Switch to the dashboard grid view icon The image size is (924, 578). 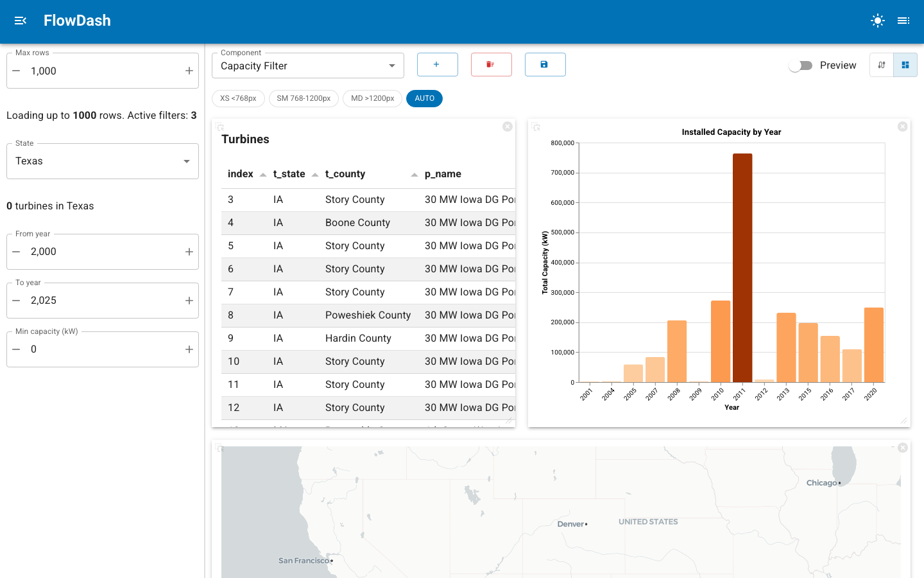point(905,65)
